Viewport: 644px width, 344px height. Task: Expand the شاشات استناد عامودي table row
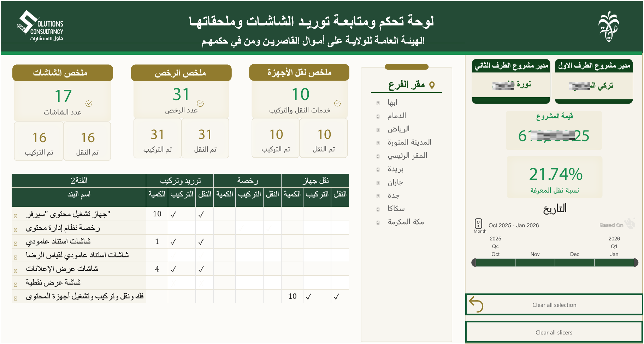click(x=16, y=244)
